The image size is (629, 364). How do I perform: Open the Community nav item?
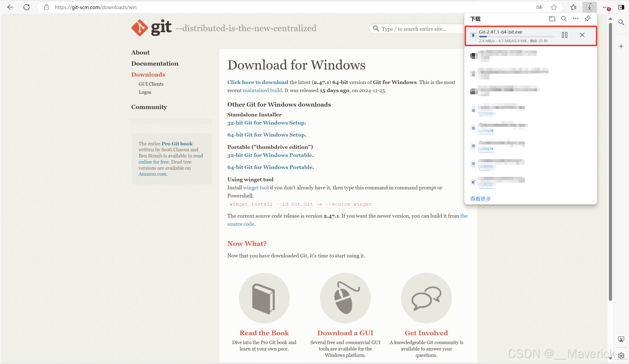149,107
